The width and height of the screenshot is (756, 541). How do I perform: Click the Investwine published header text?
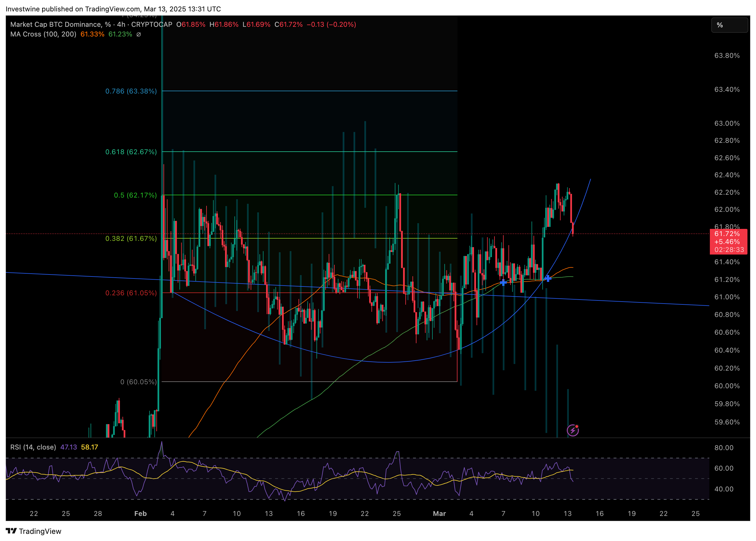(113, 9)
